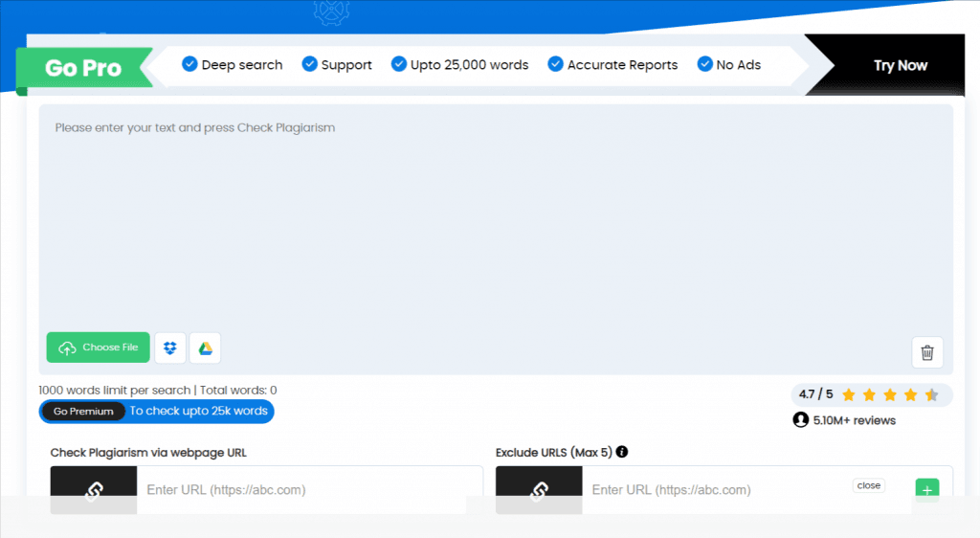Add another exclude URL with green plus

(926, 489)
